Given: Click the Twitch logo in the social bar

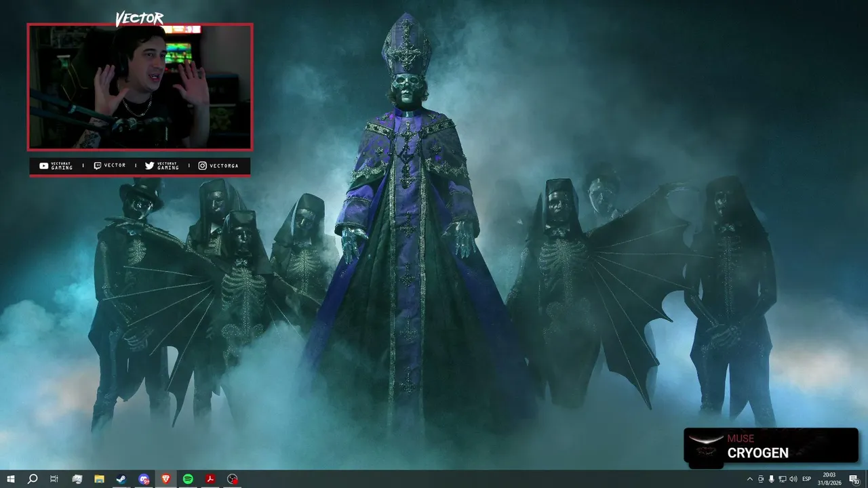Looking at the screenshot, I should 98,166.
